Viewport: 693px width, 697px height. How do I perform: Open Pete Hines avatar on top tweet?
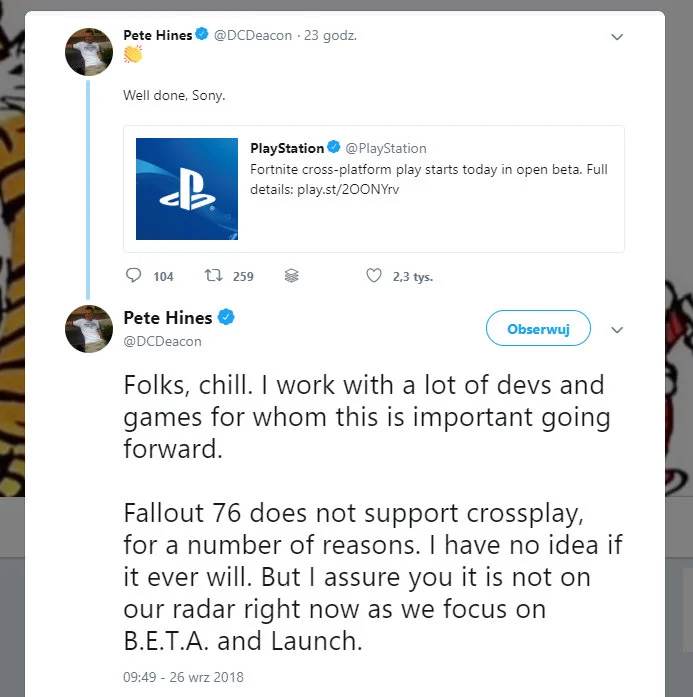pyautogui.click(x=89, y=51)
